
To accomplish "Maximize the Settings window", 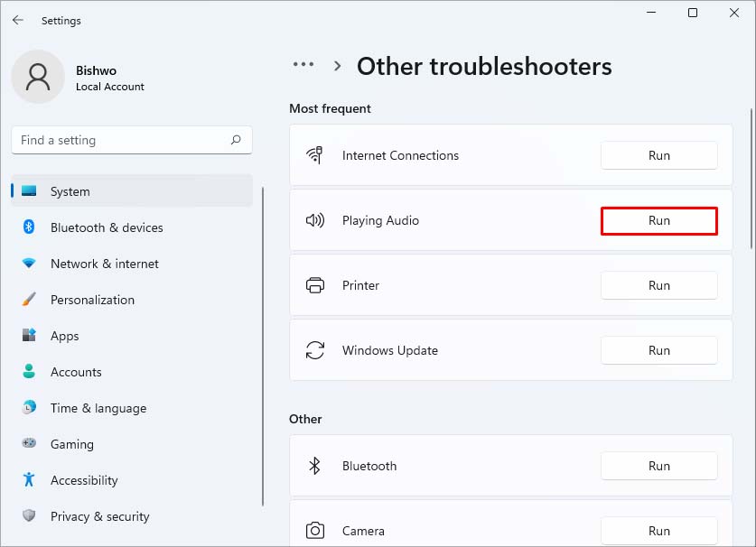I will pos(693,13).
